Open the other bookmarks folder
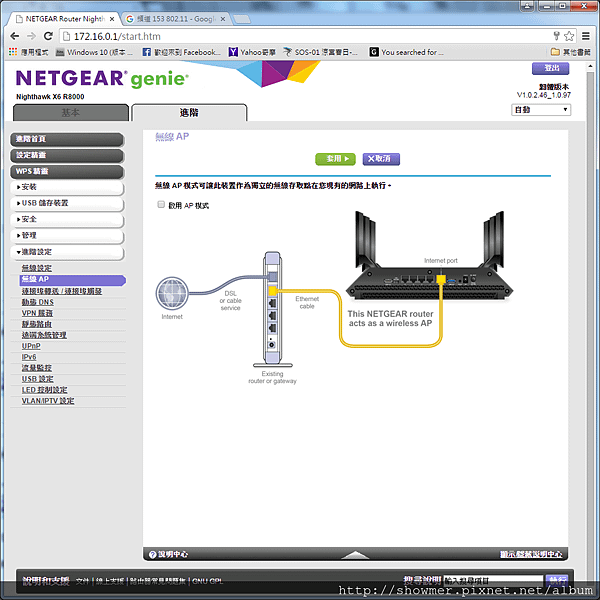This screenshot has width=600, height=600. [571, 52]
